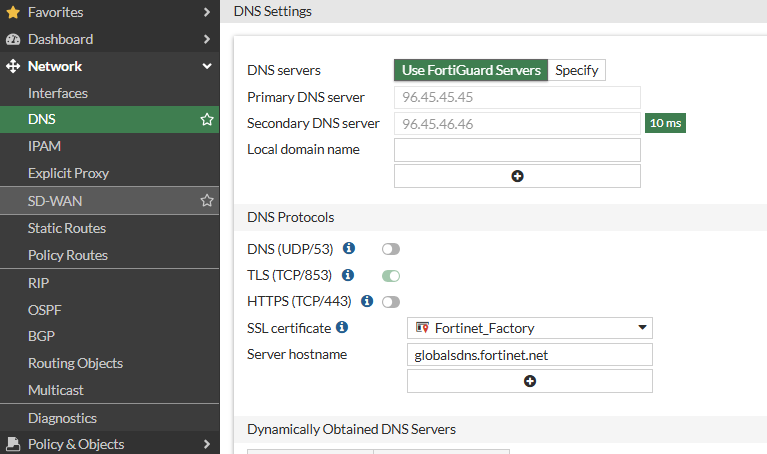
Task: Expand the Favorites menu section
Action: click(207, 12)
